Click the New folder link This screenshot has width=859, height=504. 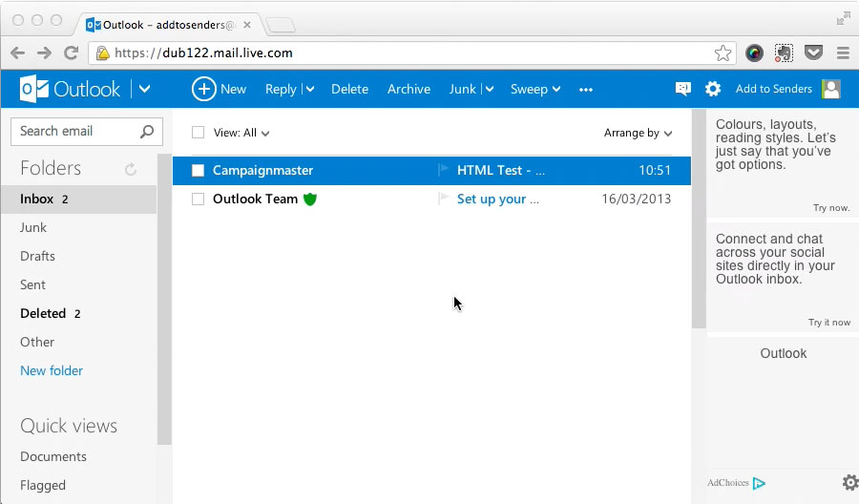pyautogui.click(x=52, y=370)
